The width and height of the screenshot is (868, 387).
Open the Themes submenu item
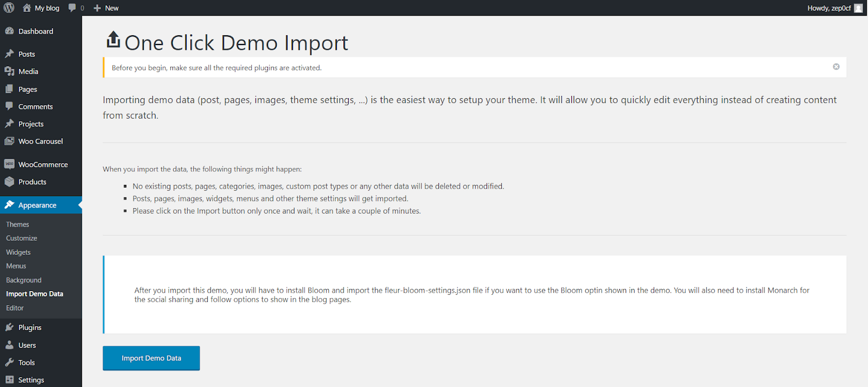(x=17, y=224)
